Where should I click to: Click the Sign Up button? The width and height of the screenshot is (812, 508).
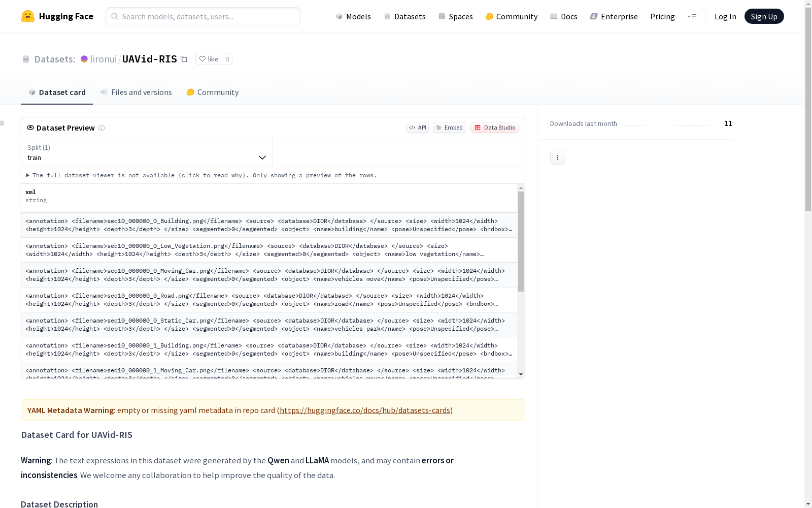(x=764, y=16)
